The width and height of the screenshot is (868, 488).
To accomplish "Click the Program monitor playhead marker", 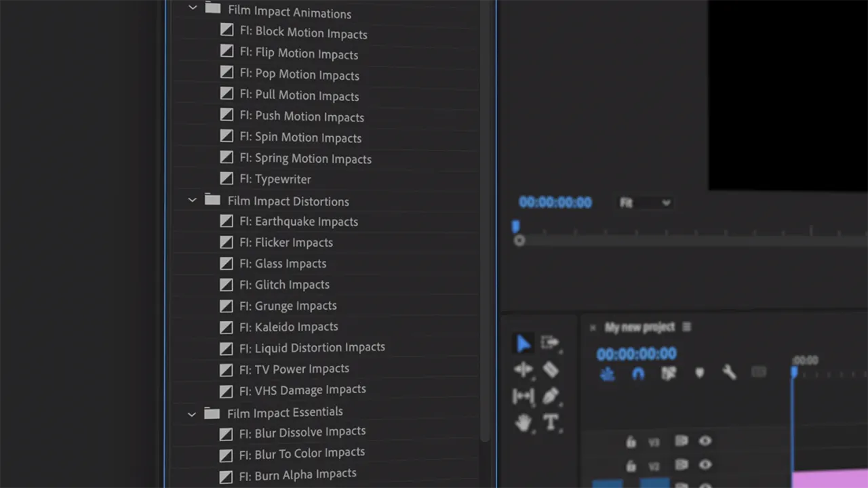I will coord(515,226).
